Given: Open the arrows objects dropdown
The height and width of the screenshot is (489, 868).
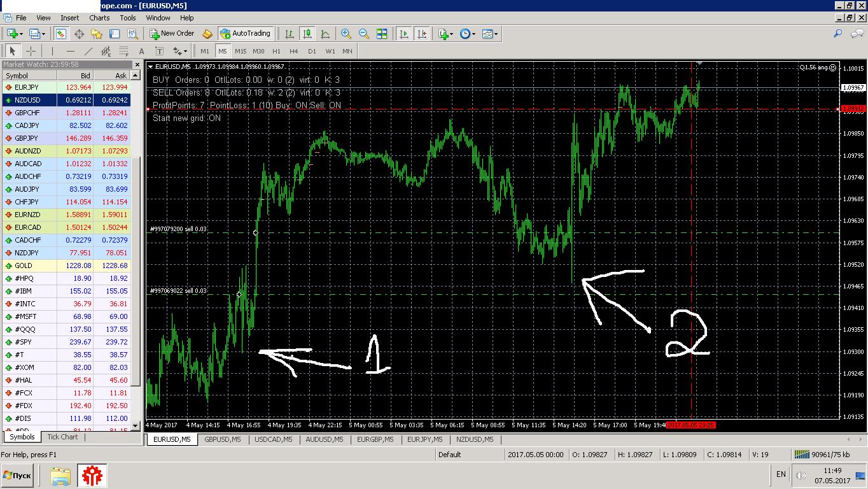Looking at the screenshot, I should [185, 51].
